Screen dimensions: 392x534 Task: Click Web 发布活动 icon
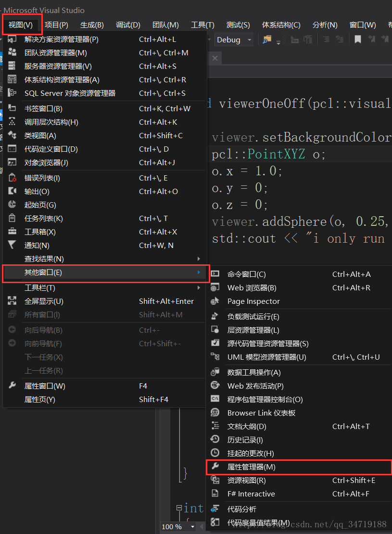(x=215, y=385)
